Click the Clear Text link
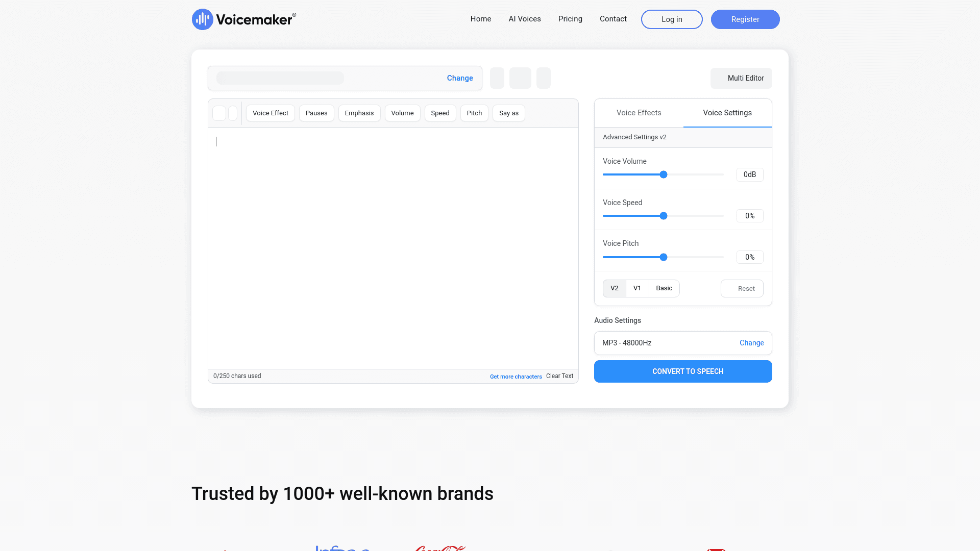Screen dimensions: 980x551 point(559,376)
